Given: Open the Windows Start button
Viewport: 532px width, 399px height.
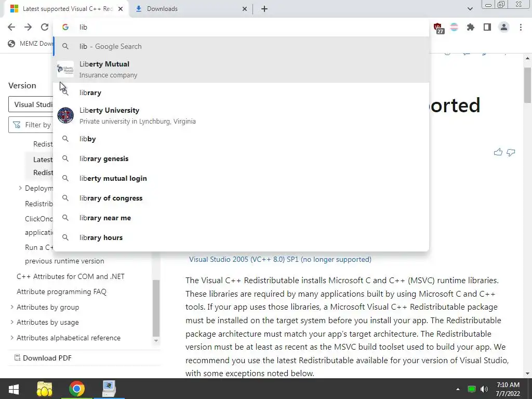Looking at the screenshot, I should click(14, 389).
